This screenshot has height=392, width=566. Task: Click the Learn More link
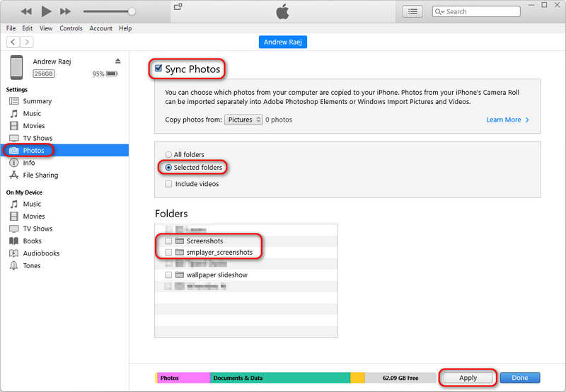(507, 120)
